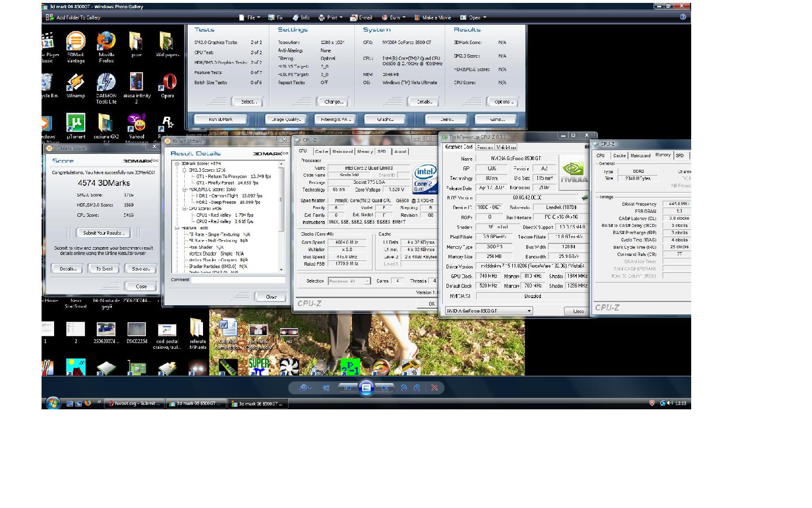The image size is (812, 508).
Task: Open the Fix pane
Action: 276,17
